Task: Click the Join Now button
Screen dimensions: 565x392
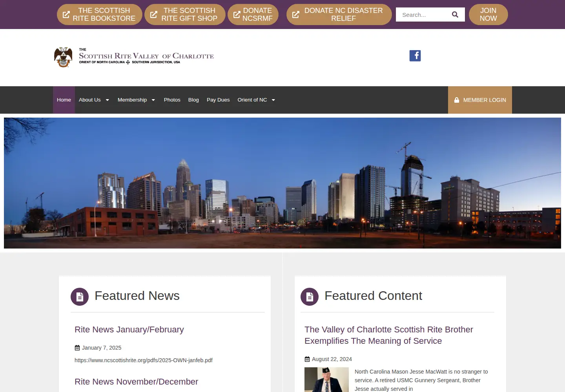Action: coord(488,15)
